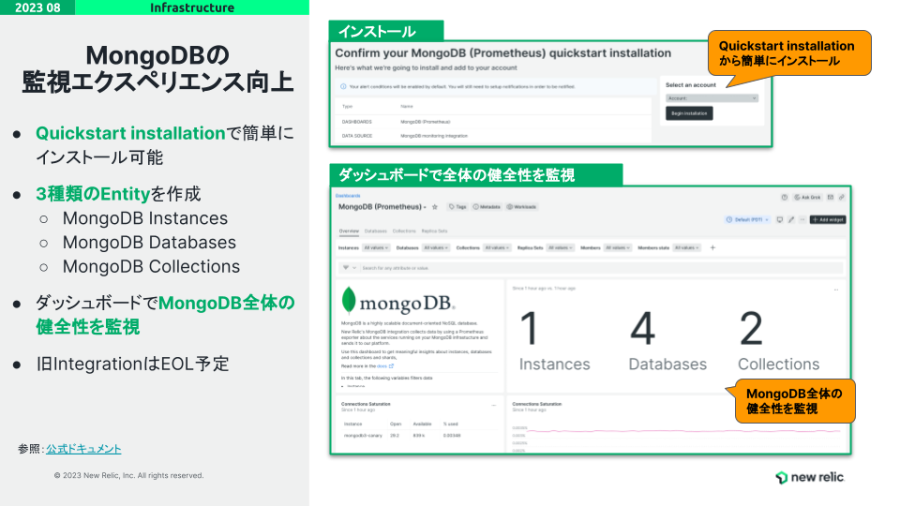Expand the Members All values filter
The width and height of the screenshot is (900, 506).
pos(618,248)
